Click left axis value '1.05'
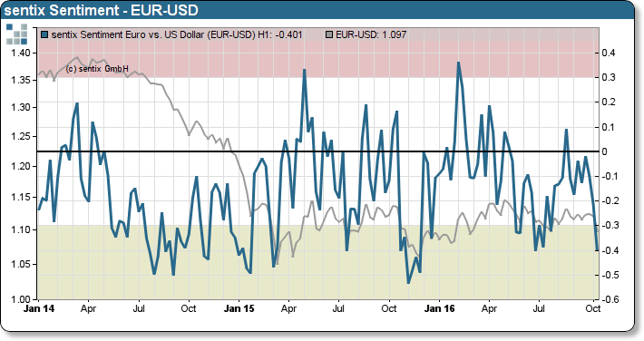The height and width of the screenshot is (341, 644). click(x=21, y=263)
